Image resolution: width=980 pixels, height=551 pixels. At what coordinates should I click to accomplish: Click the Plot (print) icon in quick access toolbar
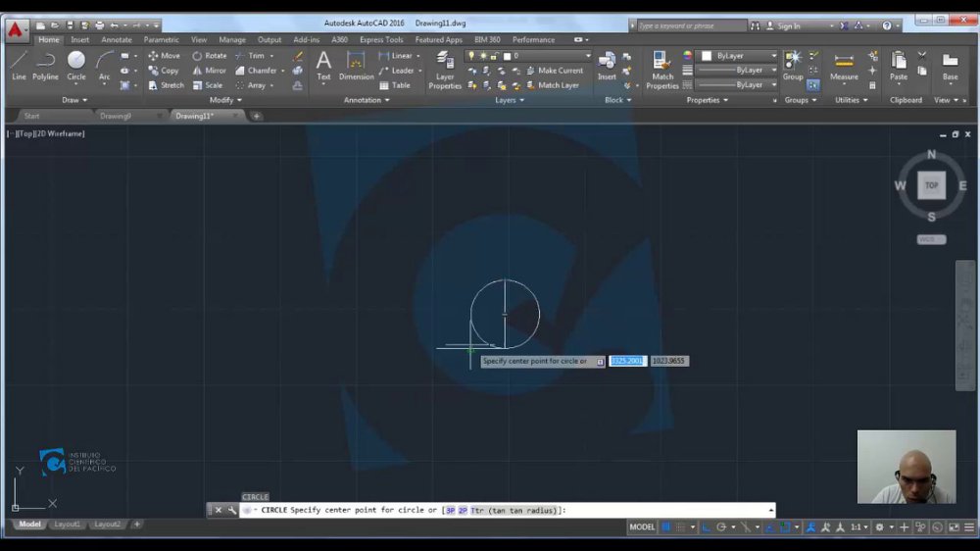click(99, 25)
